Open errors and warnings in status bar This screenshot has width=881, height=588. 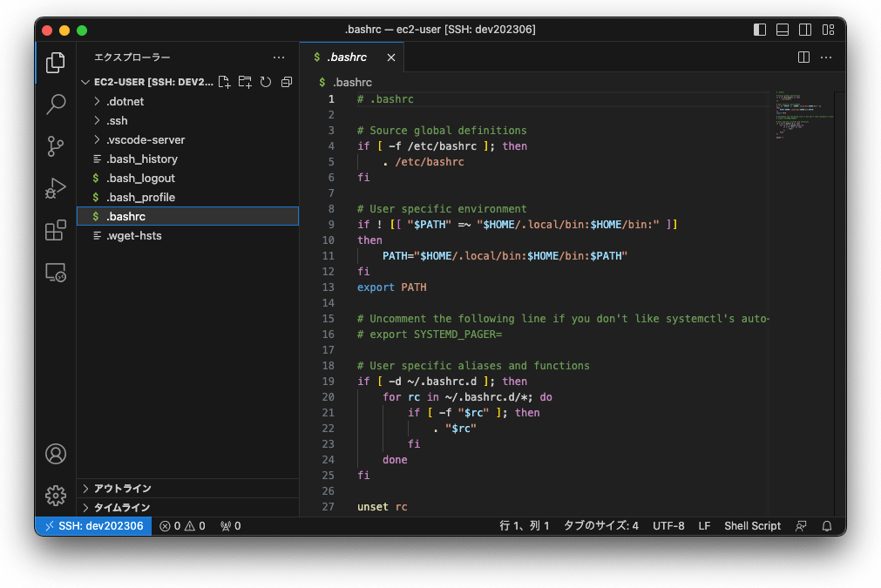tap(183, 525)
